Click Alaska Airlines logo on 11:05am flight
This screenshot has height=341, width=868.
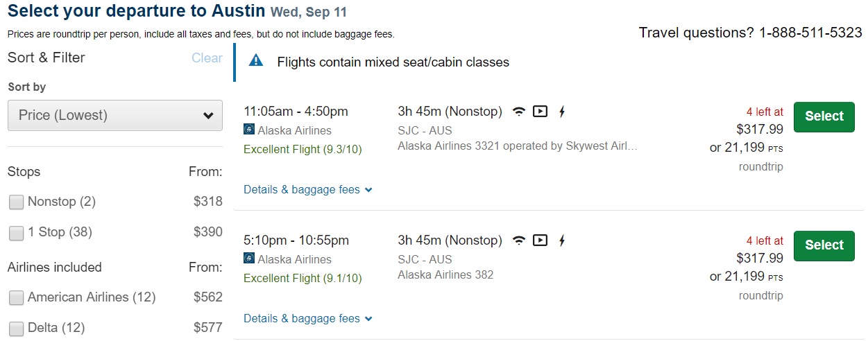click(x=250, y=130)
